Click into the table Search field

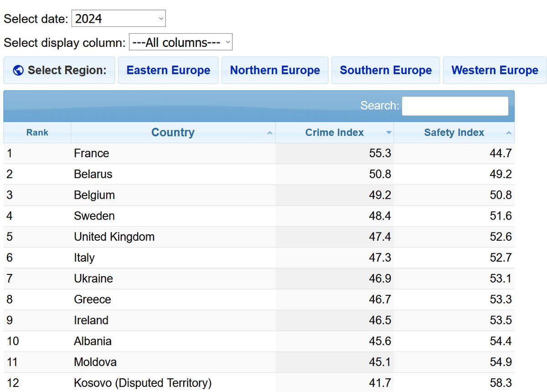455,106
